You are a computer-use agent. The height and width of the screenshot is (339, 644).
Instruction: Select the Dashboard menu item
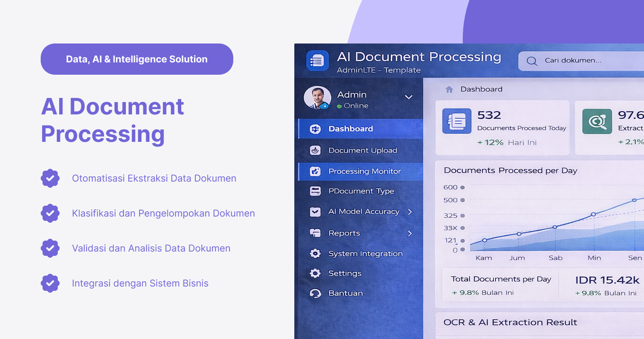pyautogui.click(x=350, y=129)
